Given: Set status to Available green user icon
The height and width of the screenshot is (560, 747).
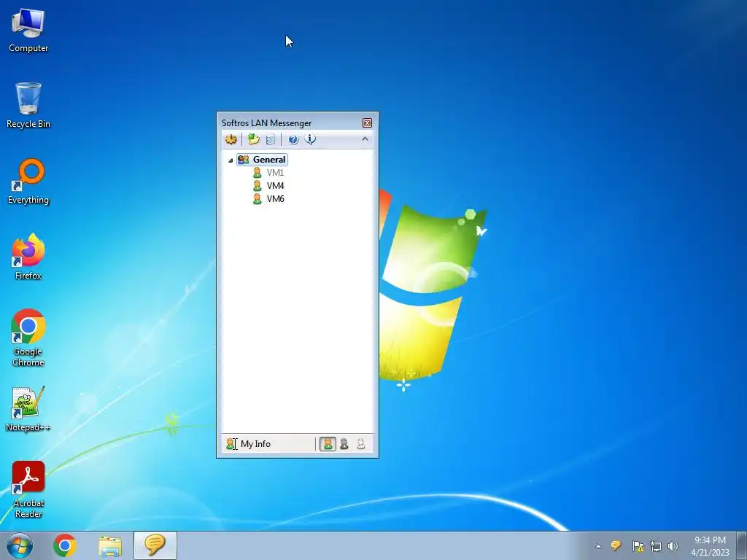Looking at the screenshot, I should [x=328, y=444].
